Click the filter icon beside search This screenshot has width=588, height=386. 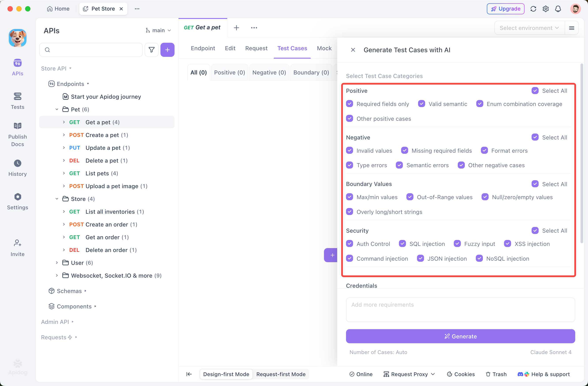click(x=151, y=50)
